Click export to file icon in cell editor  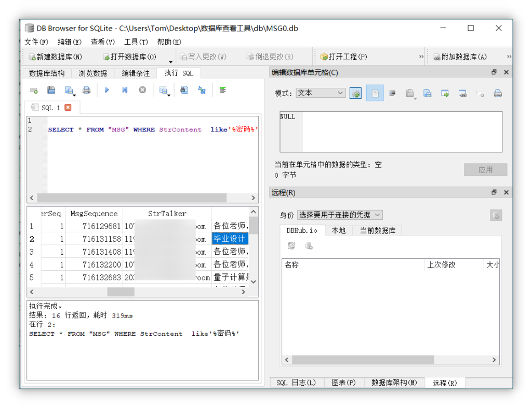[428, 94]
